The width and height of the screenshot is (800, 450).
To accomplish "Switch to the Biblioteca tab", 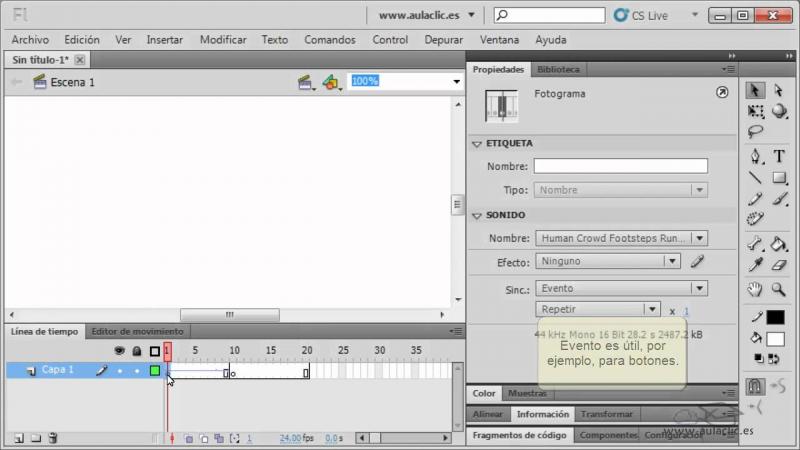I will click(x=557, y=70).
